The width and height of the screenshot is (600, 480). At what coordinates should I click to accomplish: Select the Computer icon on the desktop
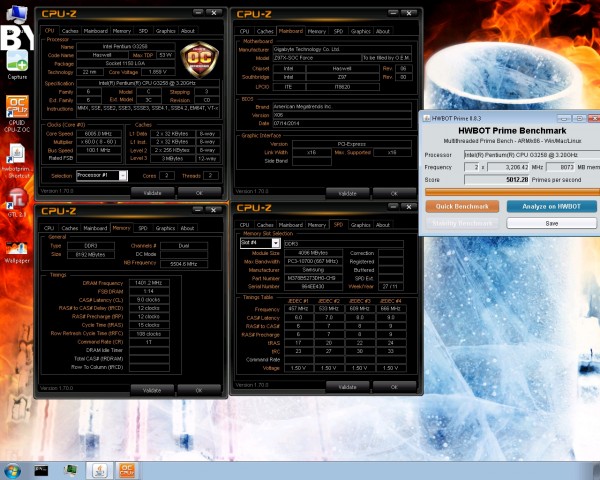[16, 15]
